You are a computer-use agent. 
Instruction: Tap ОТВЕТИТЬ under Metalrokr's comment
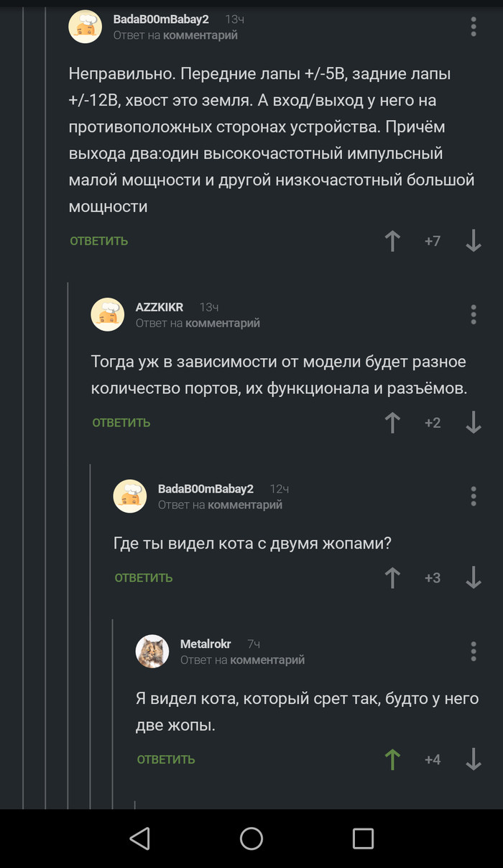(166, 759)
